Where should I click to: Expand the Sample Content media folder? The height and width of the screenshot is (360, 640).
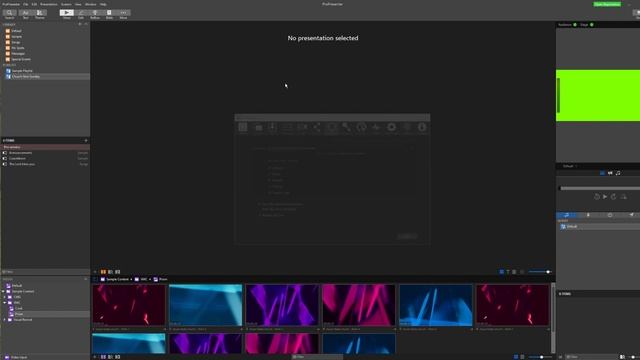pos(4,291)
